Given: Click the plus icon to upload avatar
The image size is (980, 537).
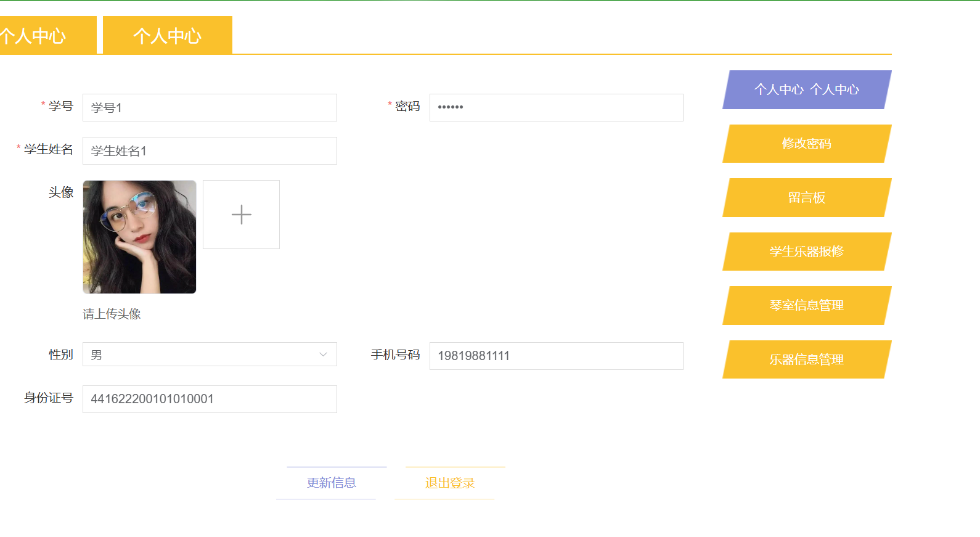Looking at the screenshot, I should point(241,215).
